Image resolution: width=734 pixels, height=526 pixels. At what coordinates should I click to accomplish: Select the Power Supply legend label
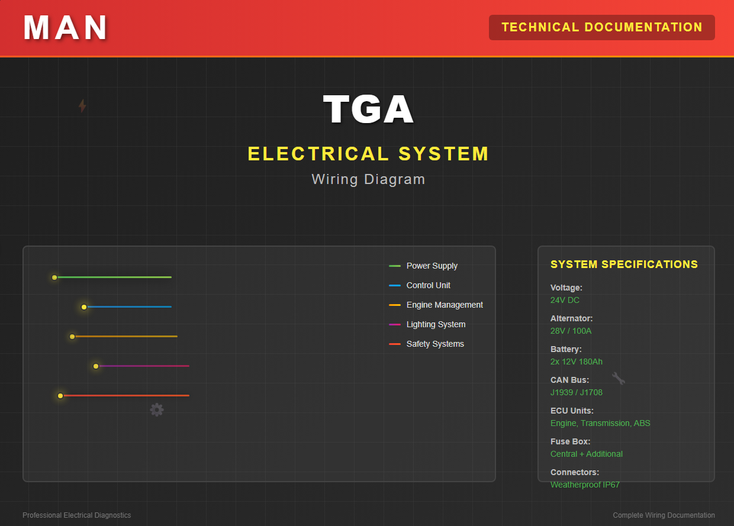coord(432,266)
